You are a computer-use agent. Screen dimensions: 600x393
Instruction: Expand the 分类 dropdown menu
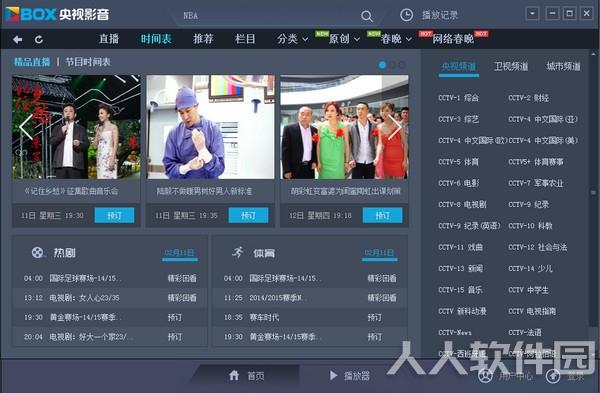293,39
